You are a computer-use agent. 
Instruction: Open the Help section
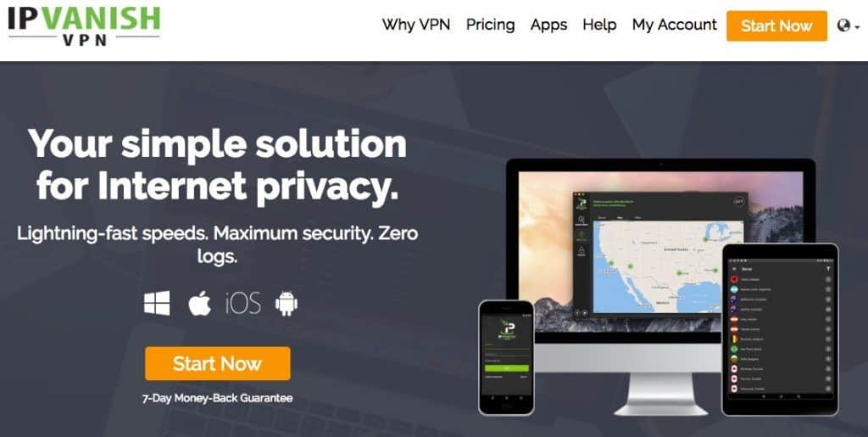[x=599, y=25]
